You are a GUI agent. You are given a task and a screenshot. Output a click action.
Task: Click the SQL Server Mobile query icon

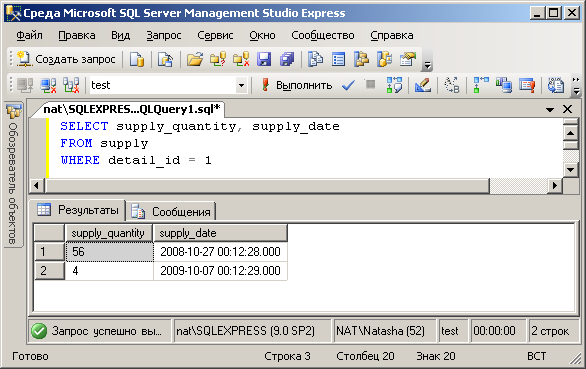coord(165,59)
